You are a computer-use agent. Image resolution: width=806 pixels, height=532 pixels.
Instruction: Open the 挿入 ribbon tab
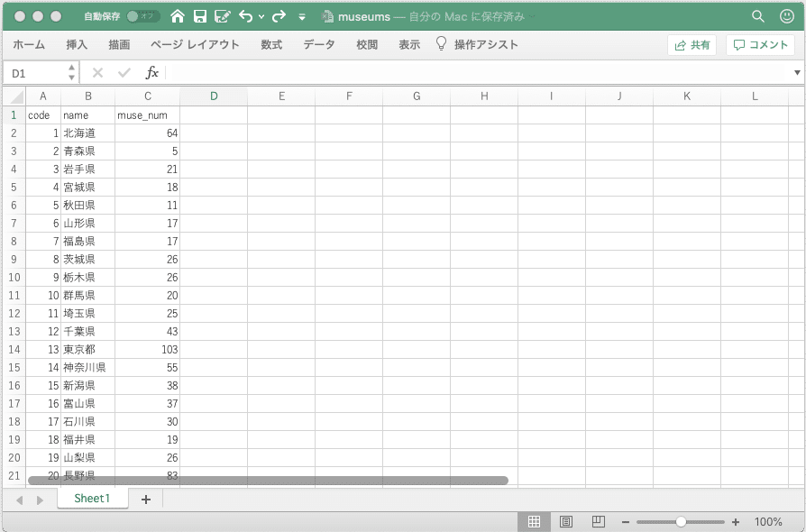[x=77, y=45]
